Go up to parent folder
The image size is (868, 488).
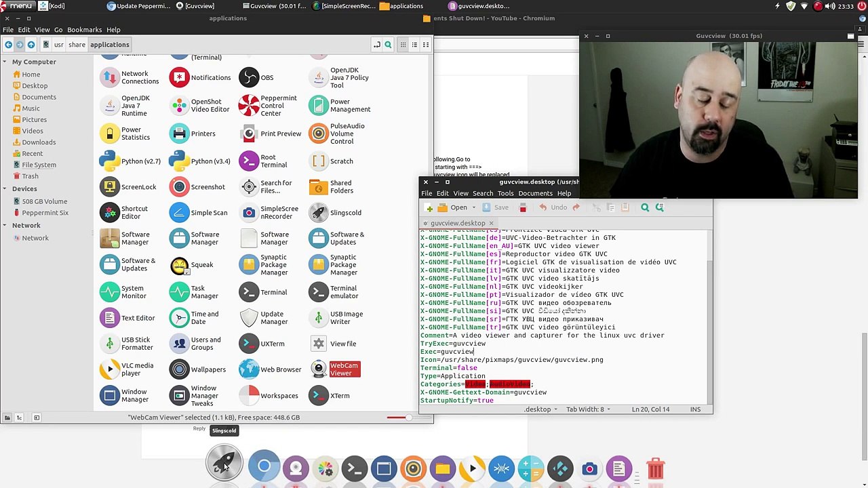pyautogui.click(x=31, y=45)
